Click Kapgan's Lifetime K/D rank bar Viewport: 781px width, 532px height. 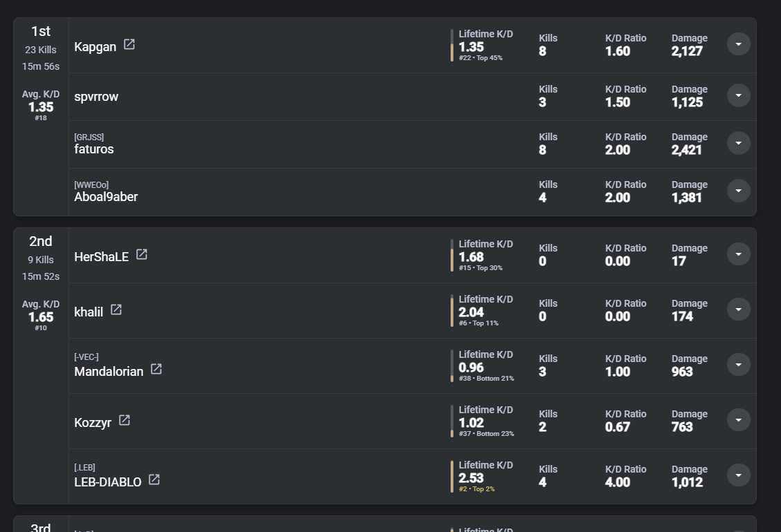pyautogui.click(x=452, y=46)
